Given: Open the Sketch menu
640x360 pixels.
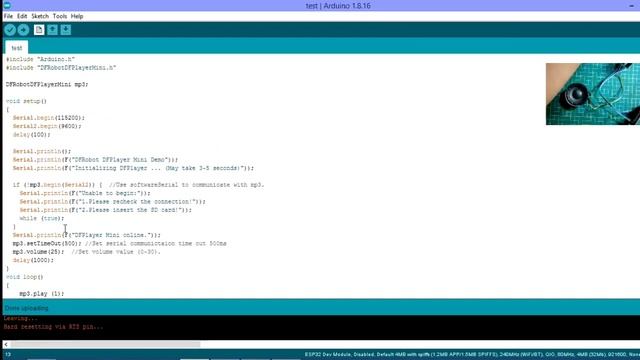Looking at the screenshot, I should click(40, 16).
